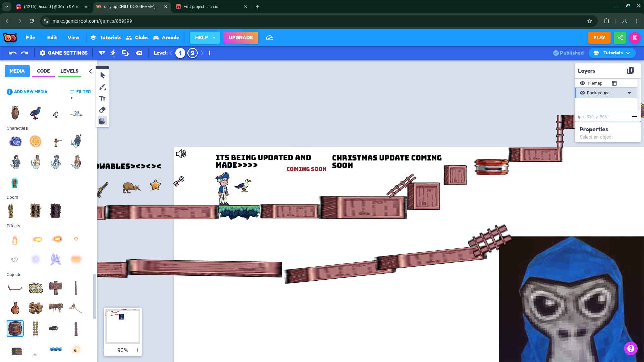
Task: Select the paint brush tool
Action: tap(102, 87)
